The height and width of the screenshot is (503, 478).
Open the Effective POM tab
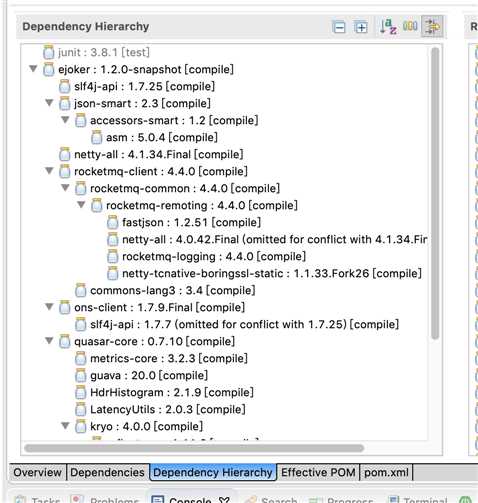[318, 472]
